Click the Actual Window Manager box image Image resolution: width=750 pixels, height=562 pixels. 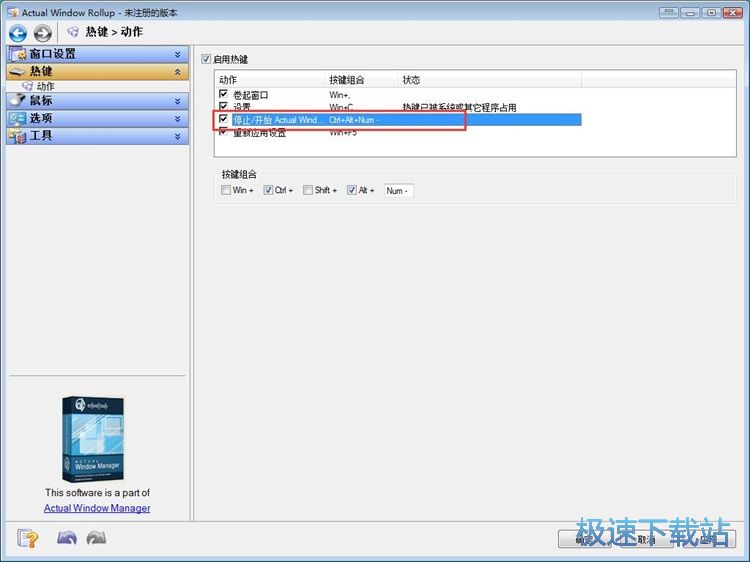93,439
